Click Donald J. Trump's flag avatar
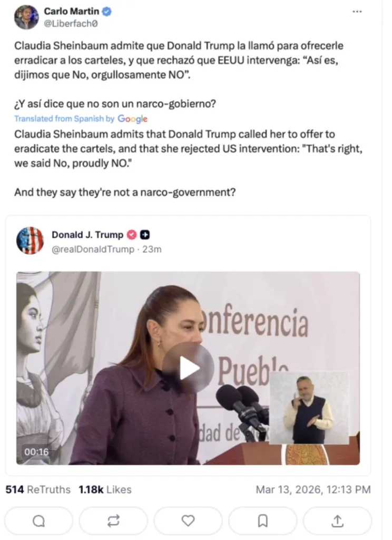The image size is (392, 540). pyautogui.click(x=30, y=240)
